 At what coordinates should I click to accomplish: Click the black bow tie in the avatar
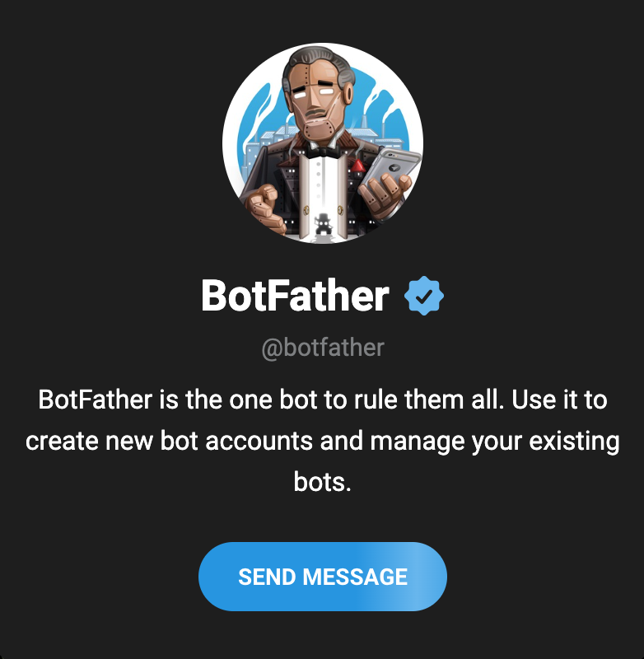pos(324,151)
